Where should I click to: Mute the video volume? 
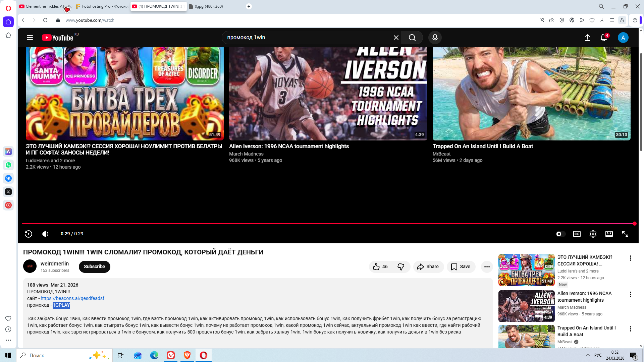coord(45,234)
